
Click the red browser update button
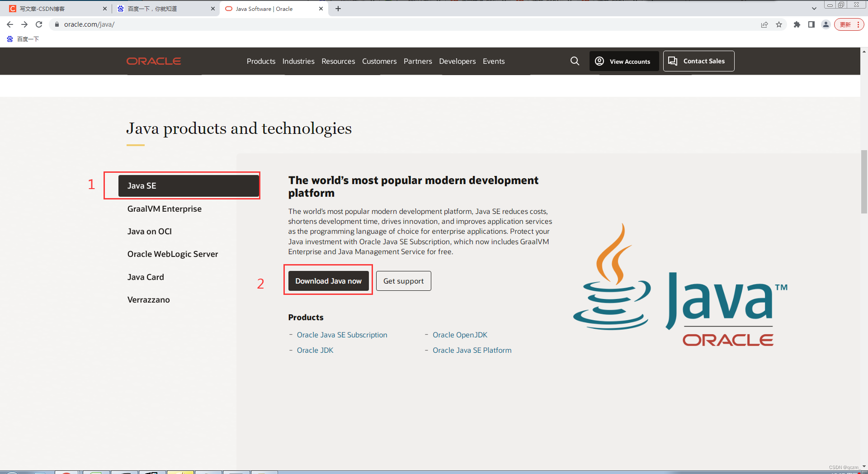tap(849, 24)
